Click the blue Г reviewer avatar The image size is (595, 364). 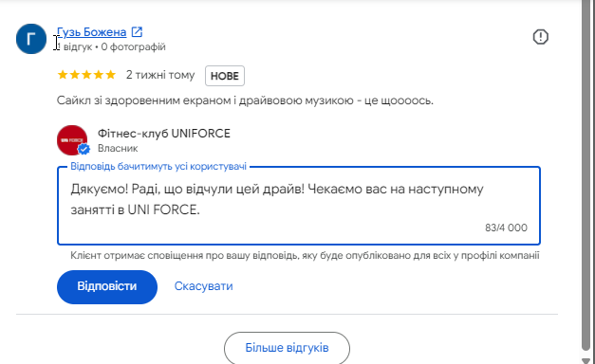coord(31,39)
